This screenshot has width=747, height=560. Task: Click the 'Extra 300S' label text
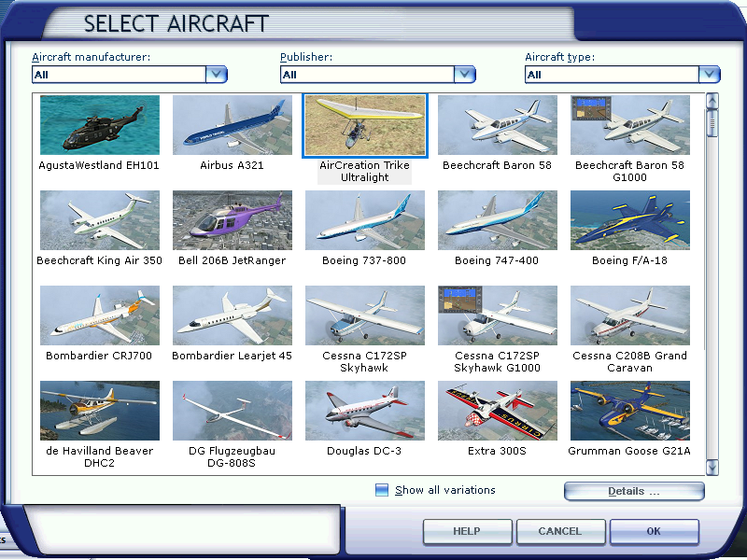click(497, 451)
